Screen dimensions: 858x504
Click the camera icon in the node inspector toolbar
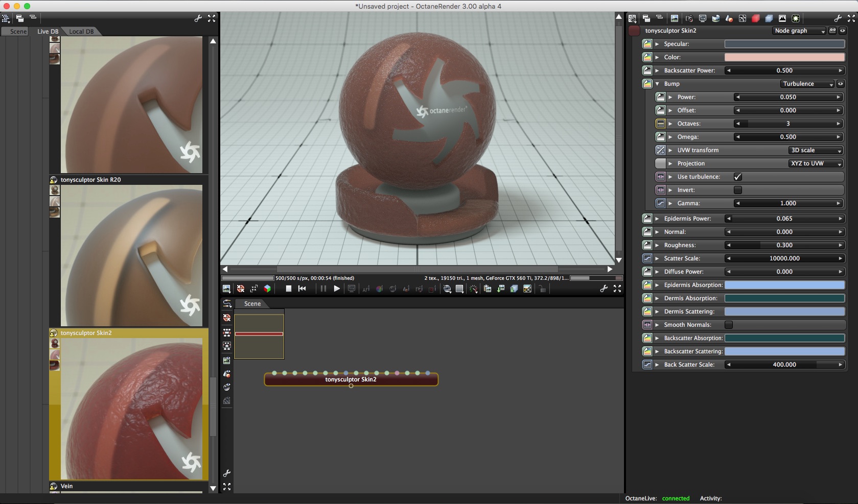[x=689, y=18]
